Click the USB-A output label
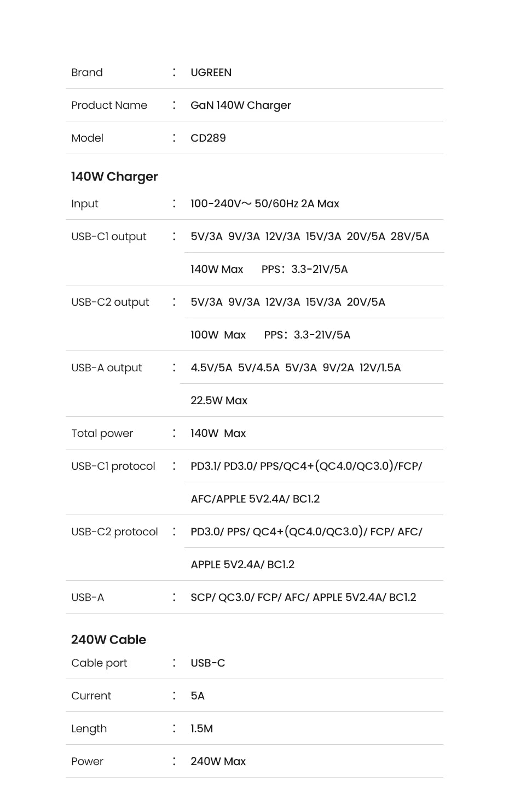This screenshot has width=509, height=812. [106, 367]
